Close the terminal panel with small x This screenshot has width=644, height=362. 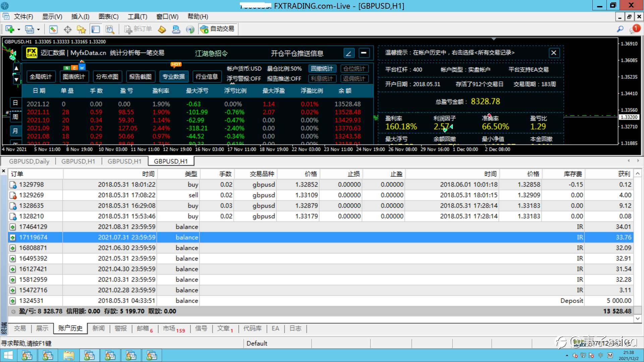click(x=4, y=171)
